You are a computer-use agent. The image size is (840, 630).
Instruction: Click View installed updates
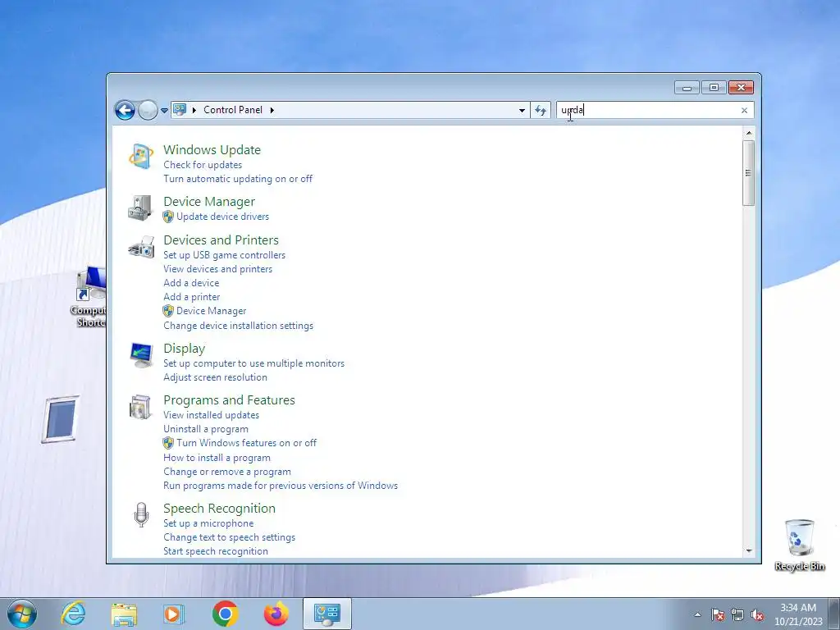point(211,415)
